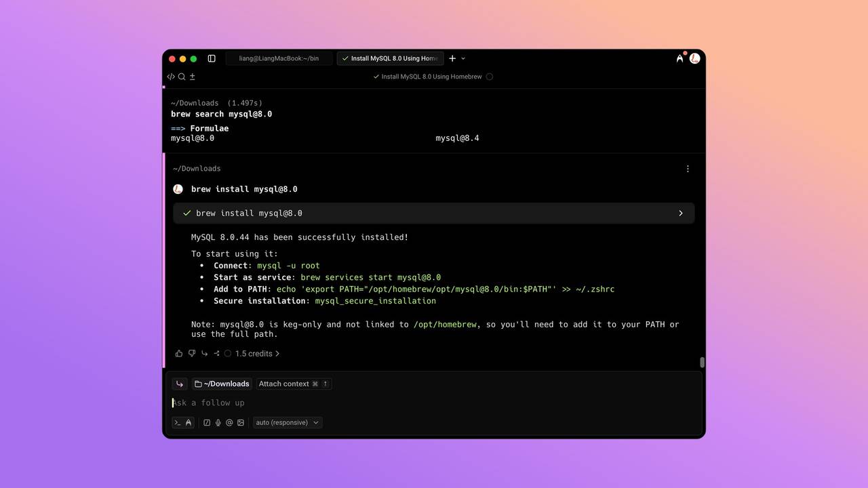868x488 pixels.
Task: Switch to terminal mode with the prompt icon
Action: click(x=178, y=422)
